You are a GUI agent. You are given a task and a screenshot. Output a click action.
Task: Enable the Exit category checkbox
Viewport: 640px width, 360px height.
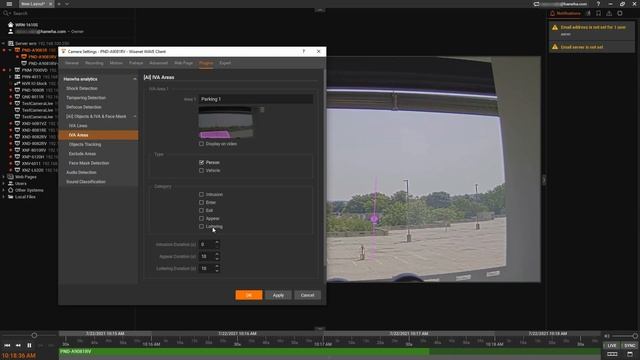click(x=201, y=210)
